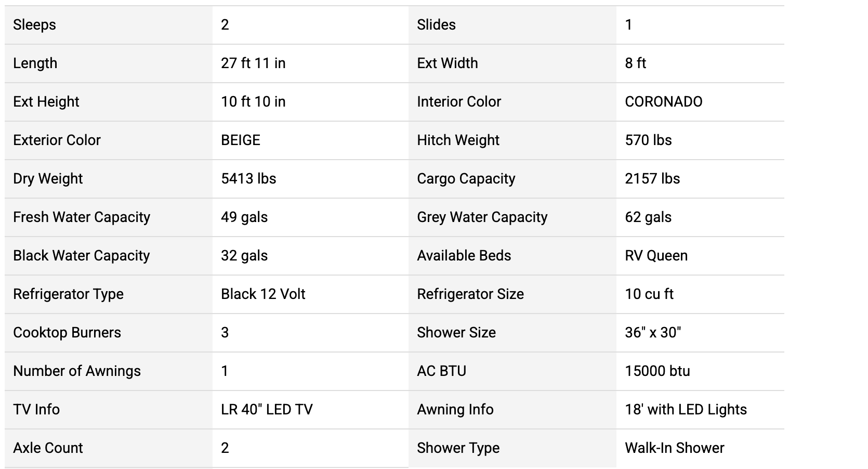Select the 32 gals black water value
Image resolution: width=868 pixels, height=469 pixels.
point(244,256)
